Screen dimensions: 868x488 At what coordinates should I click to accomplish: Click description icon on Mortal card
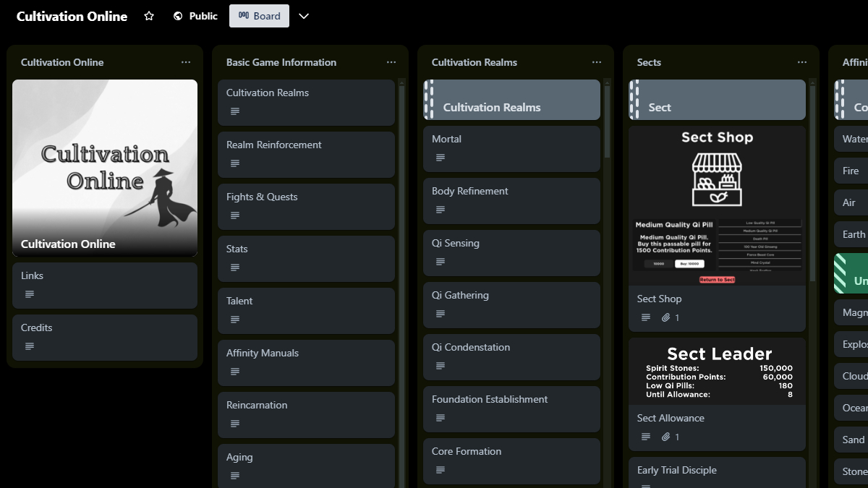(441, 158)
